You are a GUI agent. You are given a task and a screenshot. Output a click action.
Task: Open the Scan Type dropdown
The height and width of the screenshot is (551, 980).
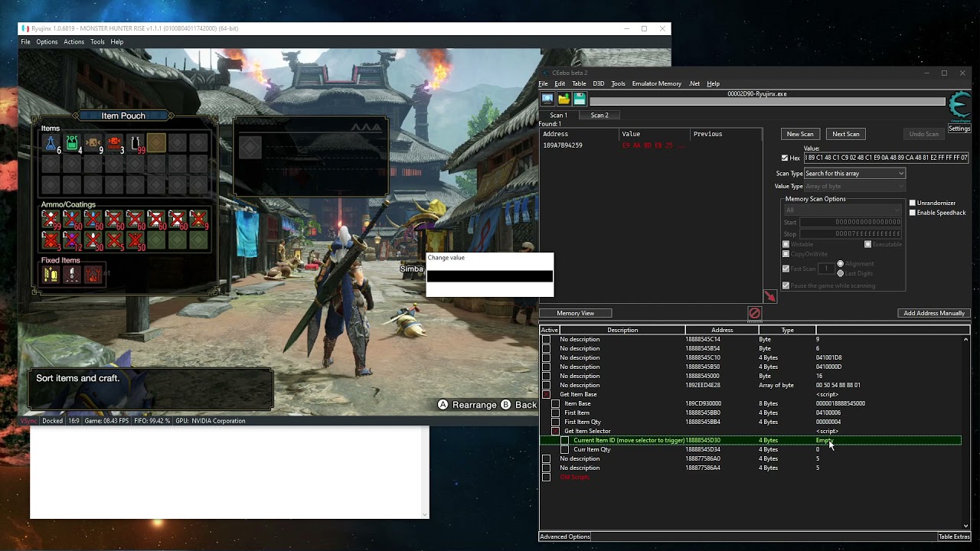pos(854,174)
